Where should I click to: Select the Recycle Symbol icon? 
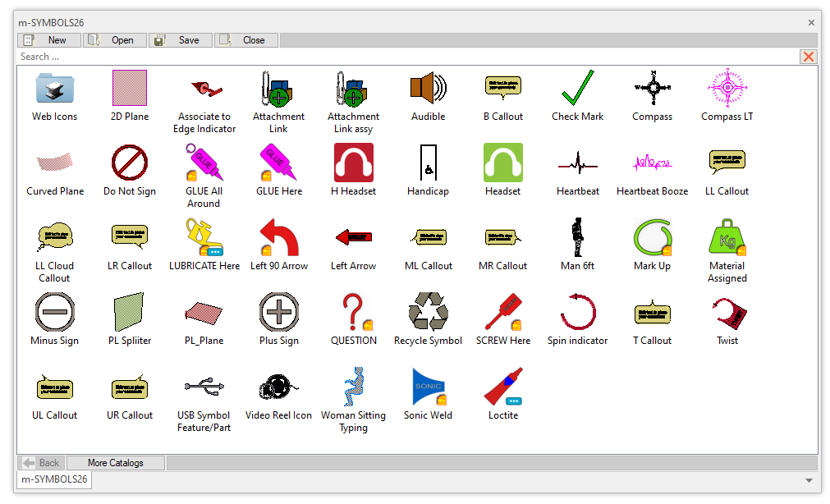coord(428,312)
